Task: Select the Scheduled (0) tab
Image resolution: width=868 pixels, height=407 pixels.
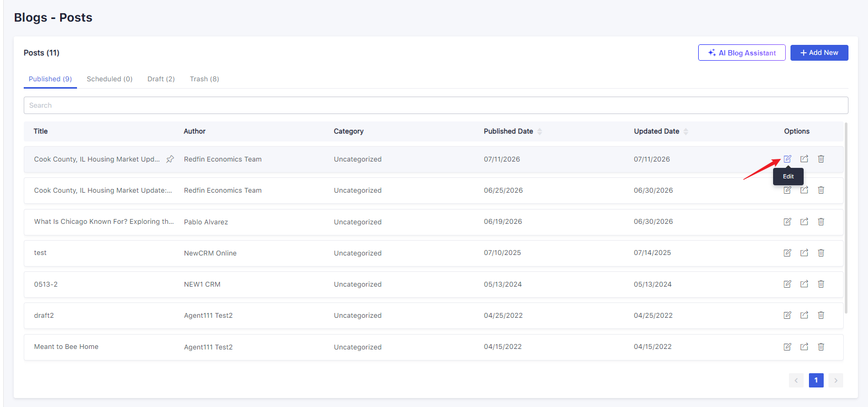Action: (x=110, y=79)
